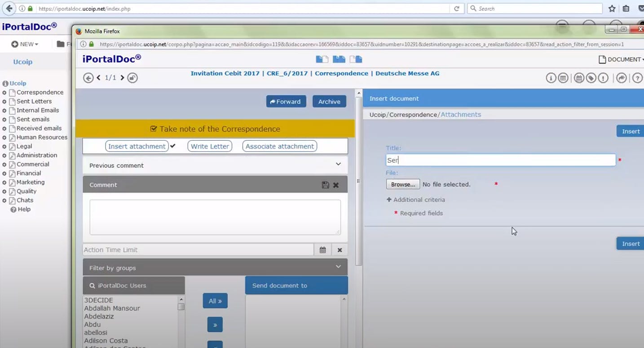The height and width of the screenshot is (348, 644).
Task: Expand the Previous comment section
Action: click(x=215, y=165)
